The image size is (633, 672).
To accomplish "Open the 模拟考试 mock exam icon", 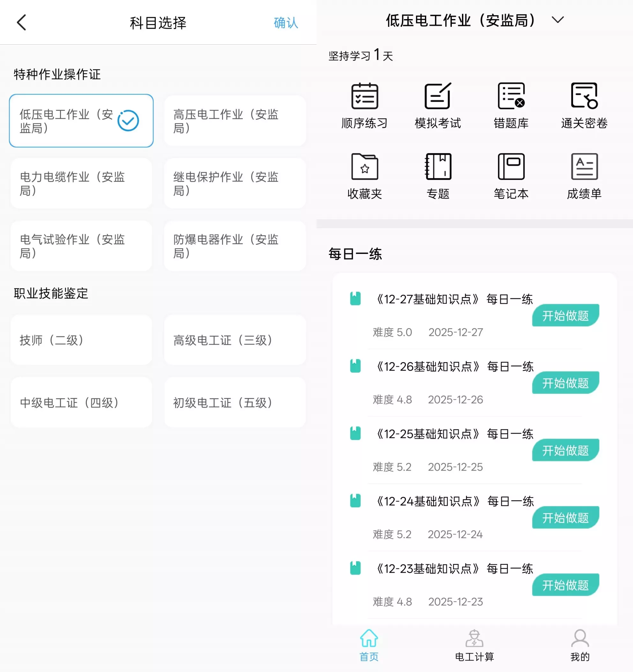I will coord(438,105).
